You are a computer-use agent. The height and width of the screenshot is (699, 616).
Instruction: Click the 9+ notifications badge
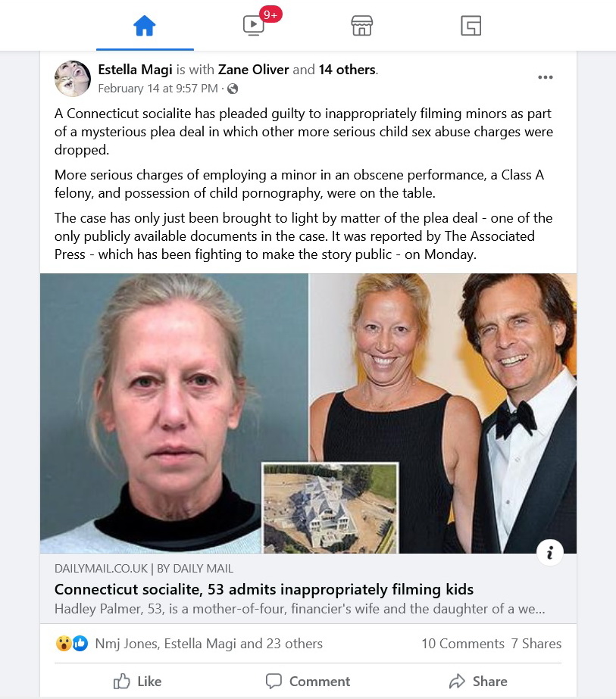coord(270,14)
